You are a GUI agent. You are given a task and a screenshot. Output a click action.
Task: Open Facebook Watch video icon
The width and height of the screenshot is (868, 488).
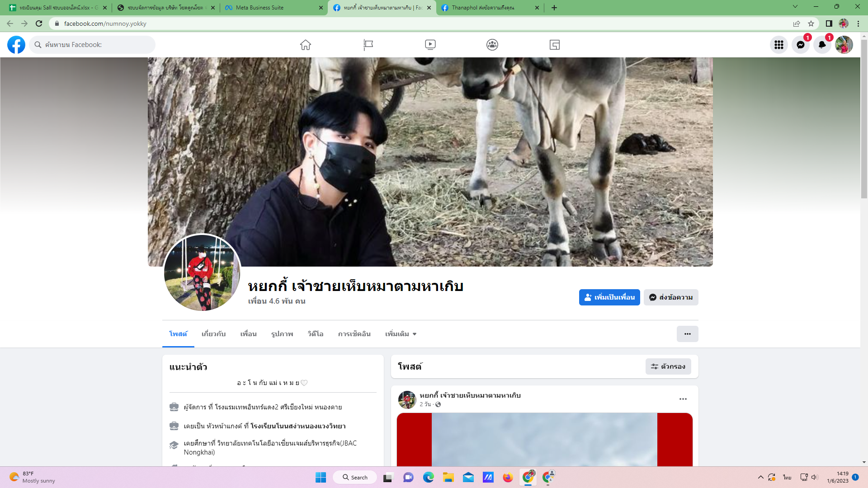click(430, 45)
